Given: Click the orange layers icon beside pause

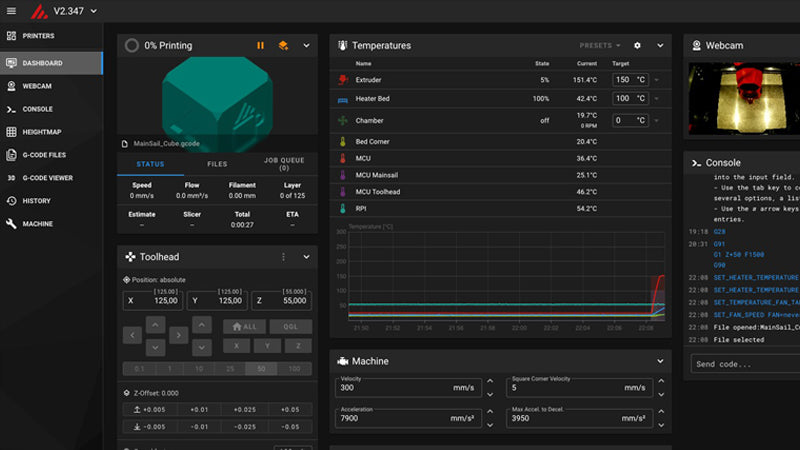Looking at the screenshot, I should click(x=283, y=45).
